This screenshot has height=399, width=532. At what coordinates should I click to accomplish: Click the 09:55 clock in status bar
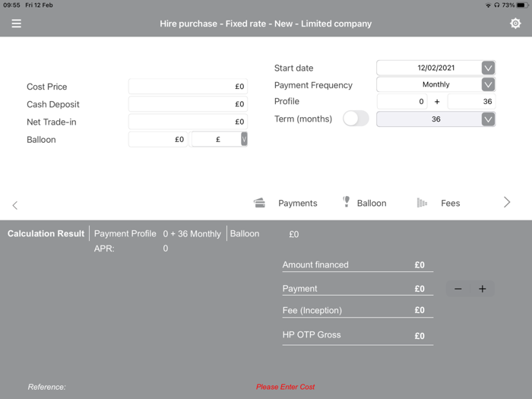click(11, 5)
